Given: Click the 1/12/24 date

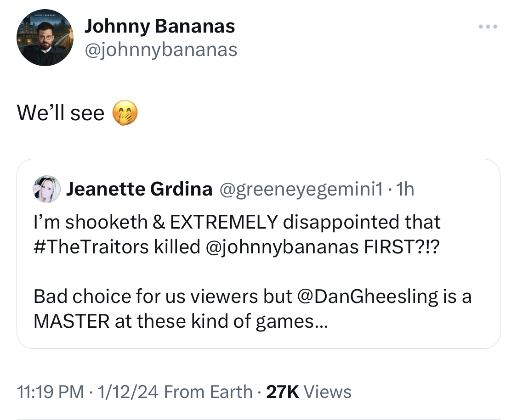Looking at the screenshot, I should coord(128,392).
